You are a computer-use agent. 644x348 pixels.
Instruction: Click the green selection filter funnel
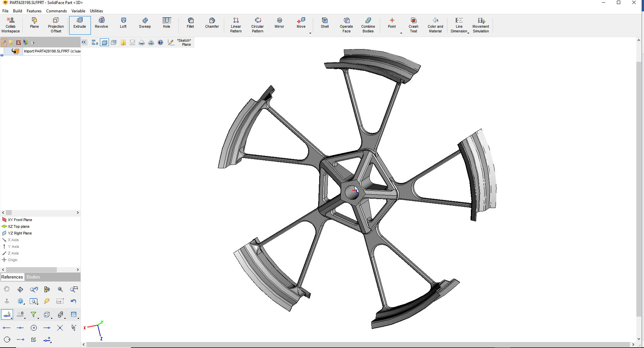pos(33,315)
